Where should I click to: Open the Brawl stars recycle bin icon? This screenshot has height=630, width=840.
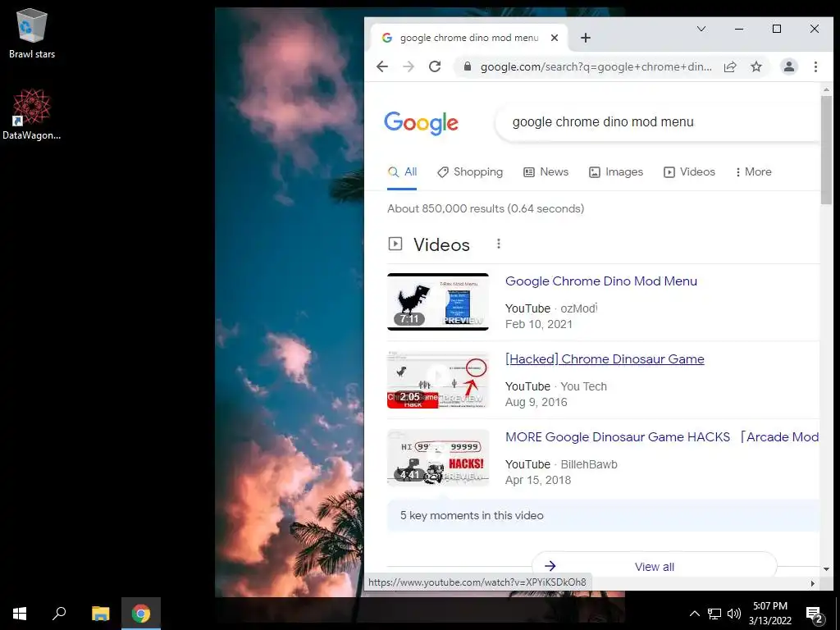(32, 33)
